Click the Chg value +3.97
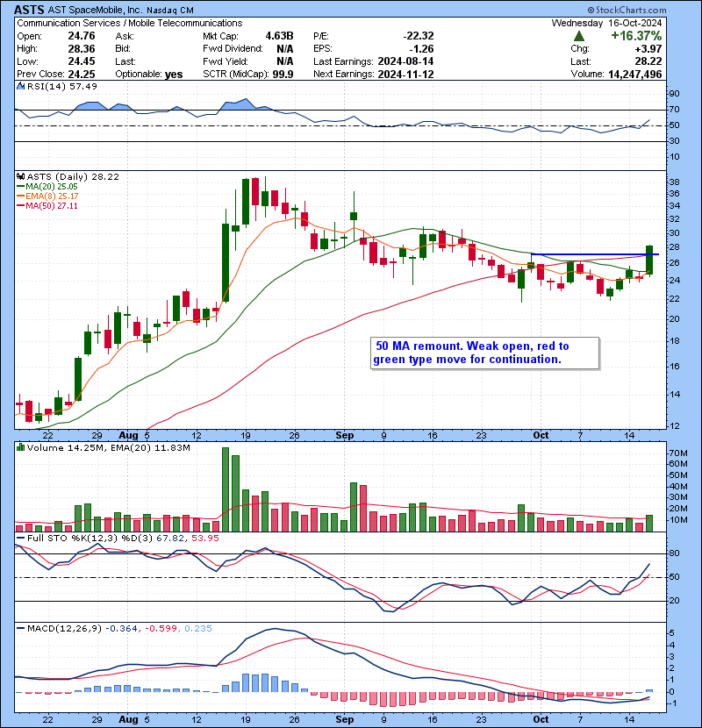The height and width of the screenshot is (728, 702). (649, 49)
